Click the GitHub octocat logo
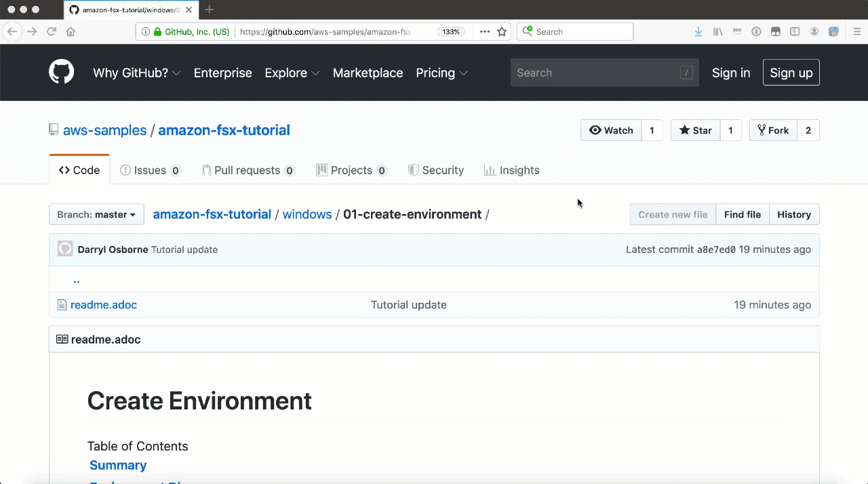This screenshot has width=868, height=484. point(62,72)
